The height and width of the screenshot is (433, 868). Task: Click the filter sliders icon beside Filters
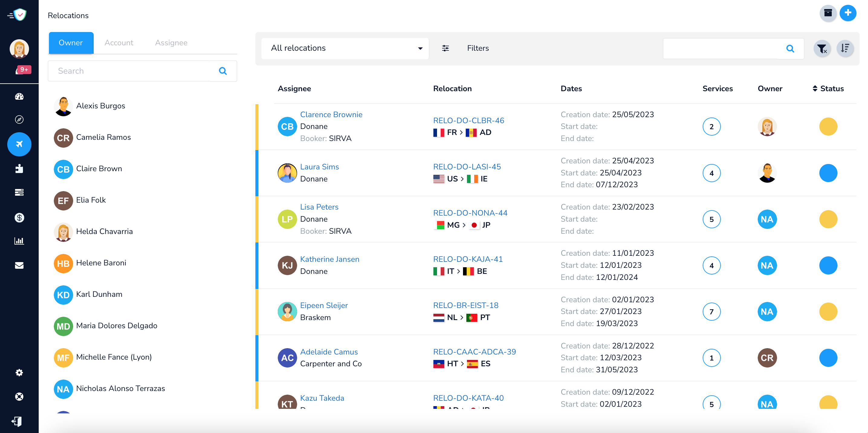click(445, 48)
